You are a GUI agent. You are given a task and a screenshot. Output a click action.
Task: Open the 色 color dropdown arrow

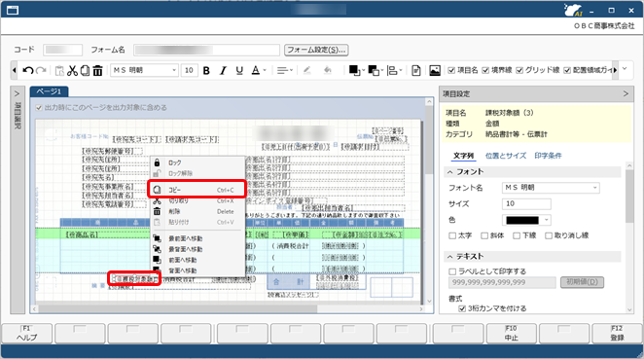coord(547,220)
